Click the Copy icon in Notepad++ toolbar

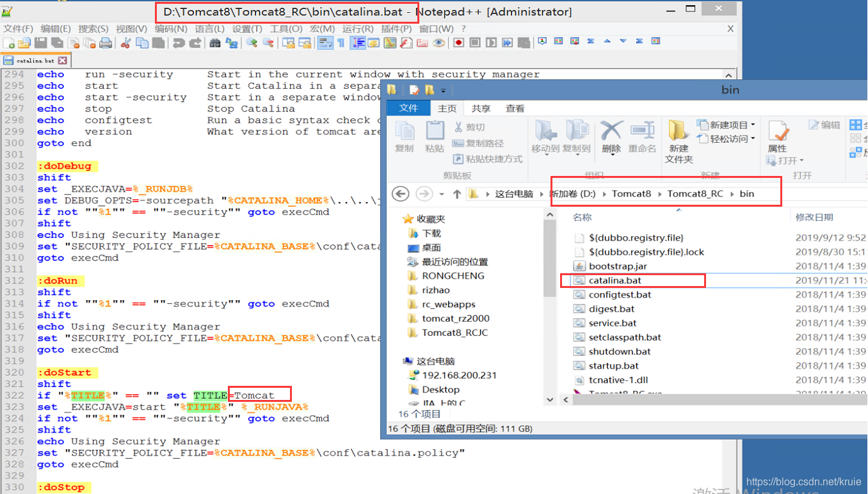tap(141, 43)
